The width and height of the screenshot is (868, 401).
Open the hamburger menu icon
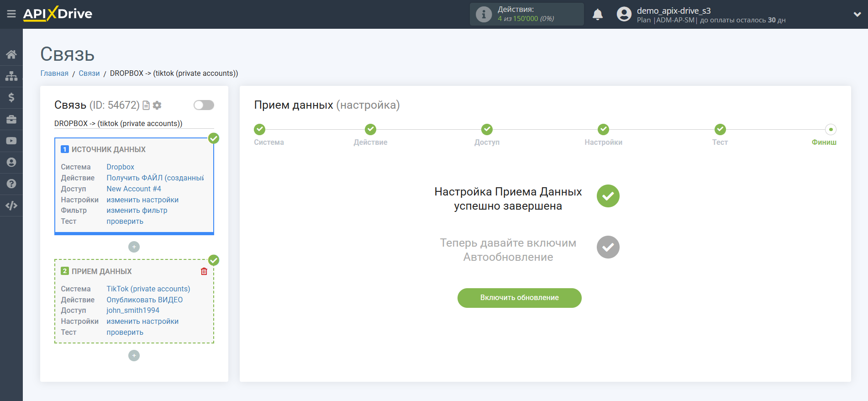coord(11,14)
